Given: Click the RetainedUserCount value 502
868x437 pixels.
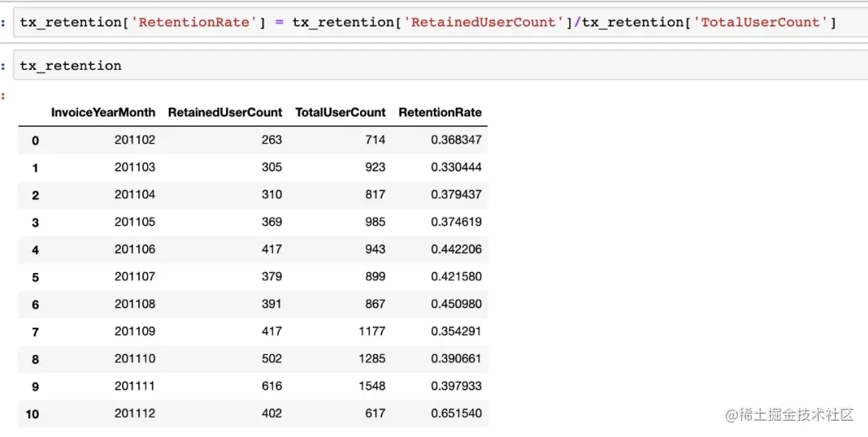Looking at the screenshot, I should [x=272, y=358].
